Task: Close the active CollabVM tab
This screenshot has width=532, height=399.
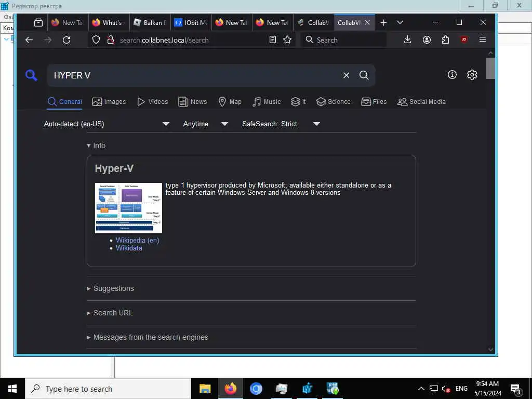Action: click(x=367, y=22)
